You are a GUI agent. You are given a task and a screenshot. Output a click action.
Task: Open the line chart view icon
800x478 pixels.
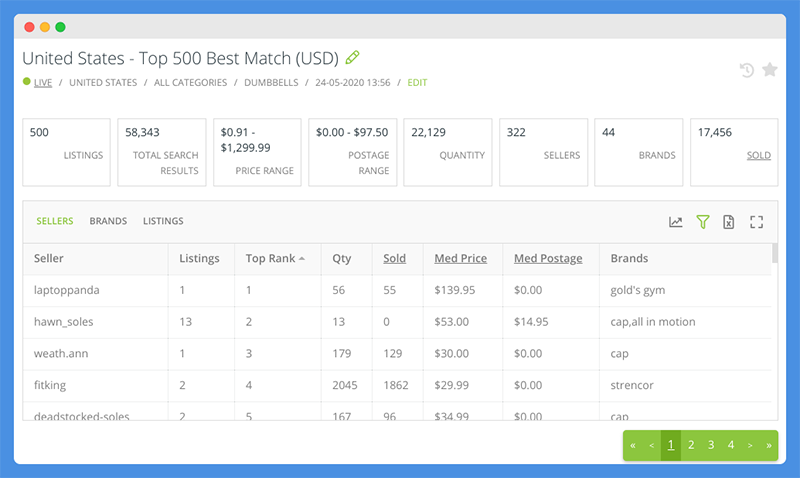click(676, 222)
